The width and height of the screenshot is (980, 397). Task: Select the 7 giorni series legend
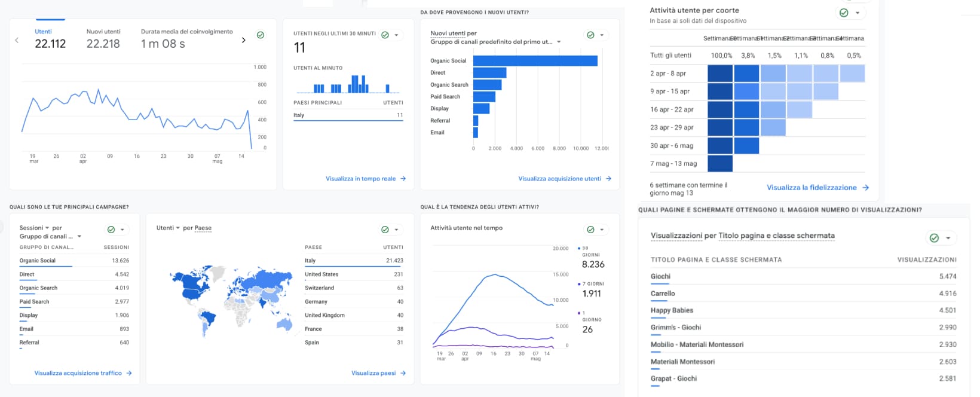(x=591, y=290)
